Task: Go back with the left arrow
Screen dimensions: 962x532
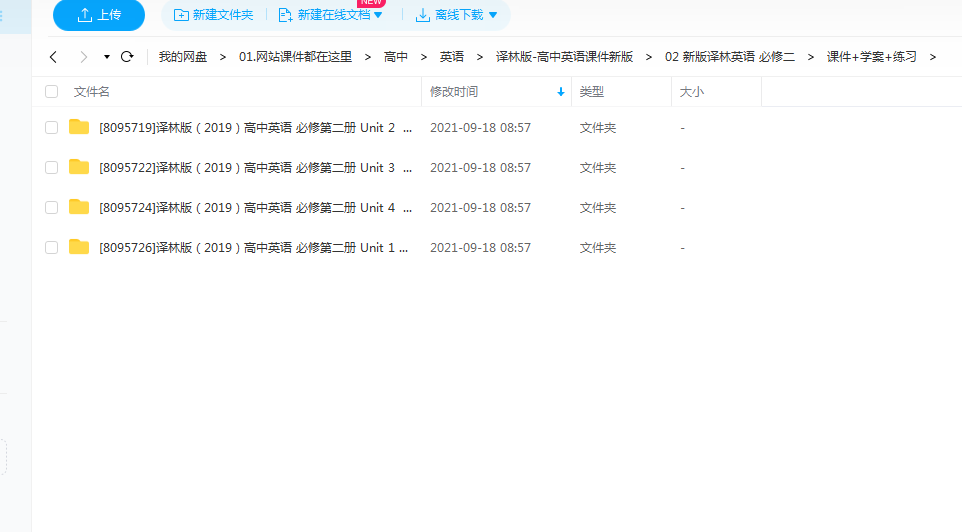Action: click(x=53, y=56)
